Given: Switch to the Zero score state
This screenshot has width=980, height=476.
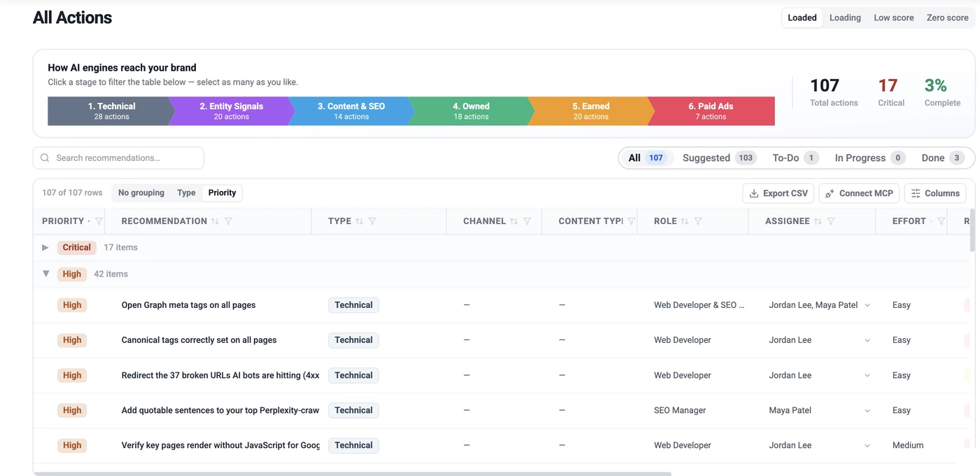Looking at the screenshot, I should (x=947, y=18).
